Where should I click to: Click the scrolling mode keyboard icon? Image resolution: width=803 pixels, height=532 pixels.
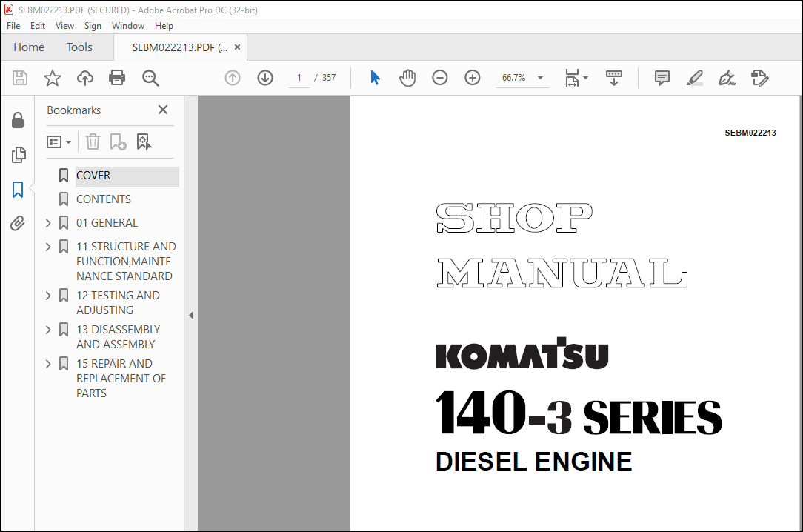[613, 78]
